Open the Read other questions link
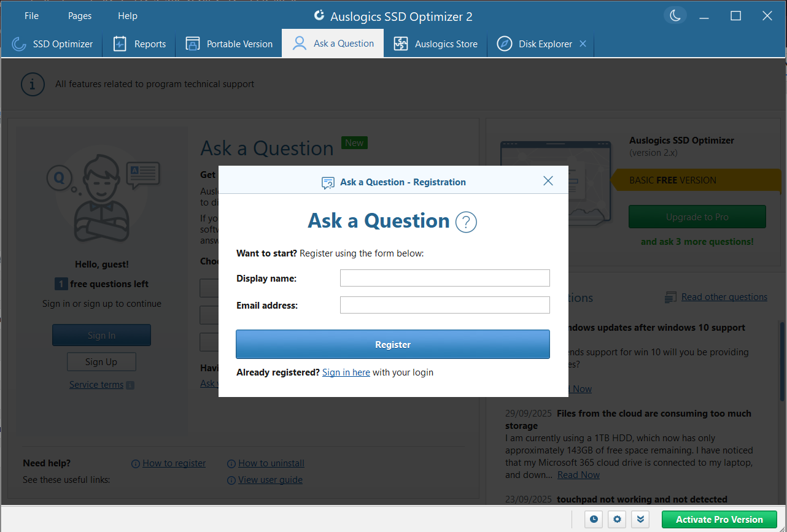The image size is (787, 532). point(724,297)
